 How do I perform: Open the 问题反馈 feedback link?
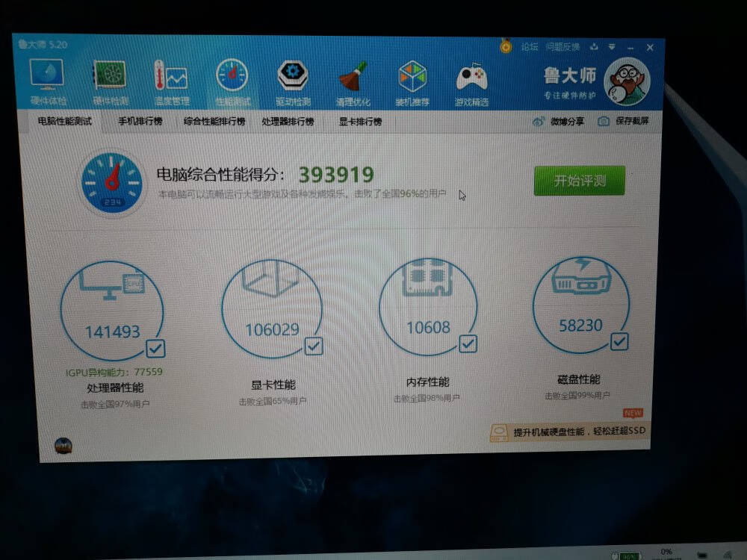coord(562,46)
